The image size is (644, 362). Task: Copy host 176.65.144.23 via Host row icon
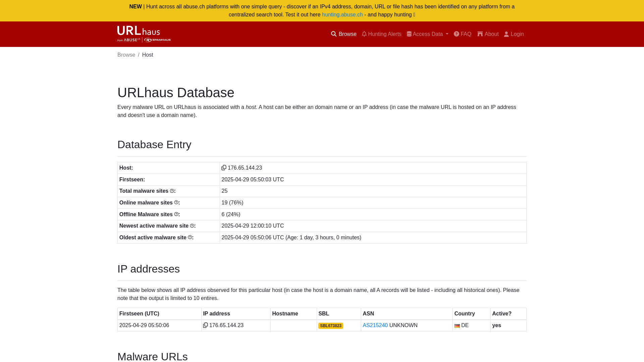(224, 168)
